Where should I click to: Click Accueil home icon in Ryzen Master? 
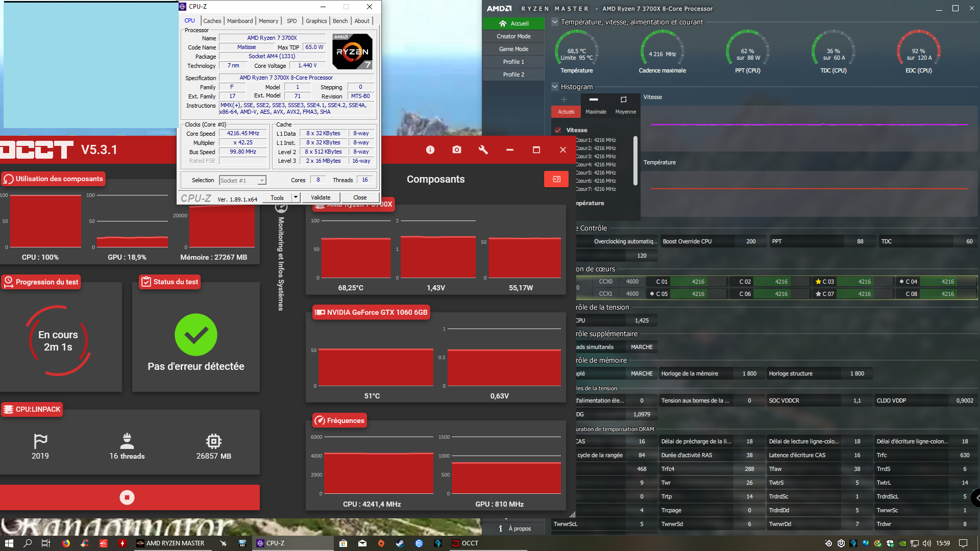503,23
